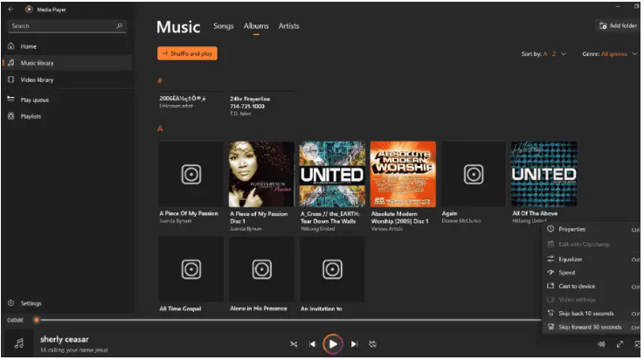
Task: Click the 'Various Artists' text
Action: pyautogui.click(x=387, y=229)
